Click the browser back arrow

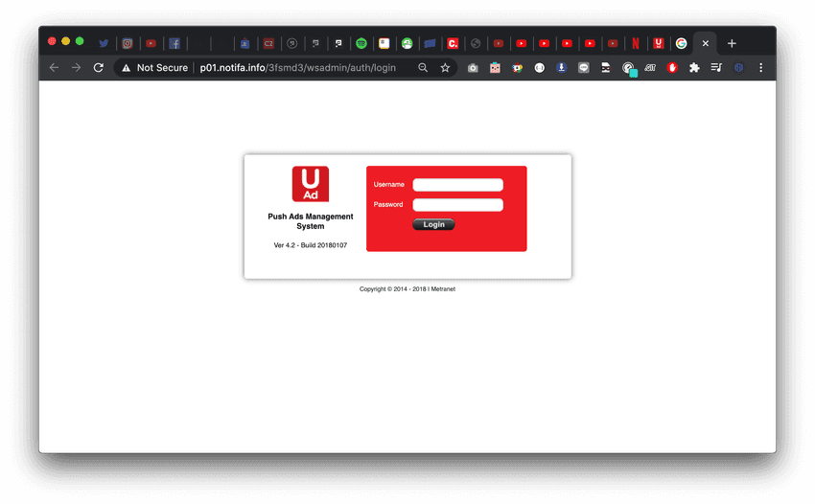pyautogui.click(x=54, y=68)
